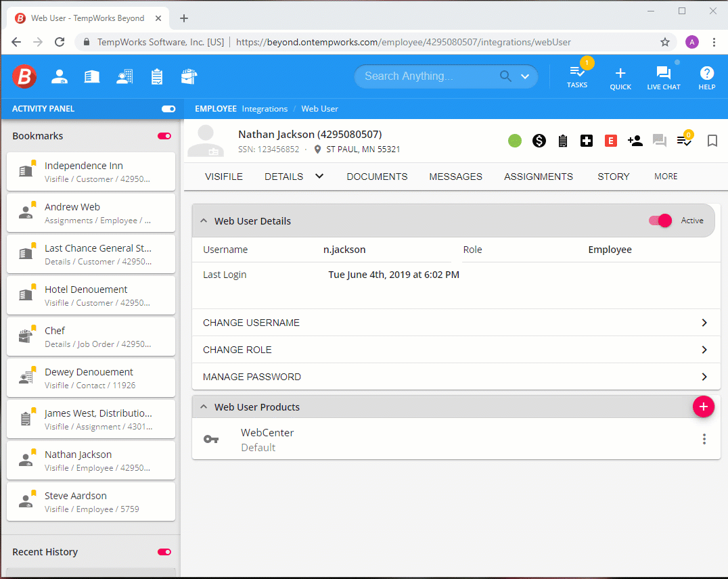Click the Chrome profile avatar A
This screenshot has width=728, height=579.
point(691,42)
